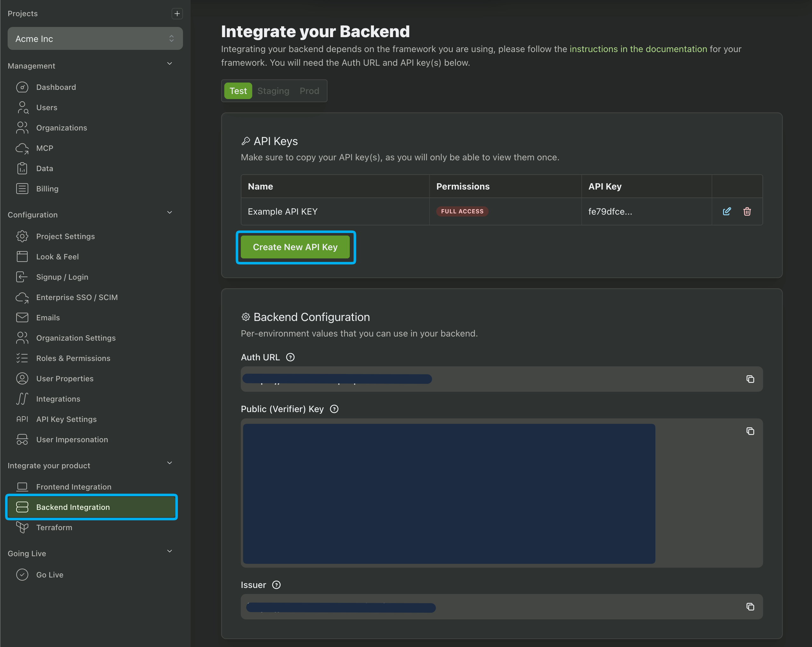The image size is (812, 647).
Task: Click the Public (Verifier) Key field
Action: coord(502,493)
